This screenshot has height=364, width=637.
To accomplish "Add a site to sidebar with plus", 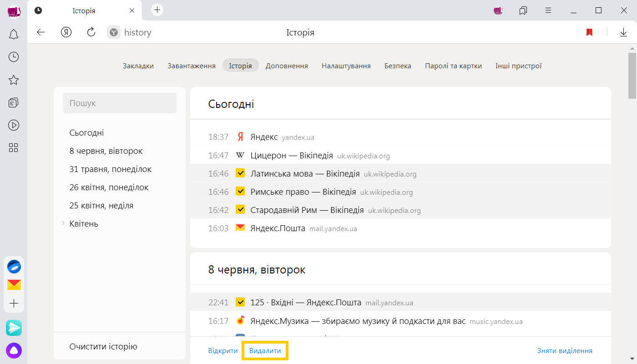I will click(x=14, y=303).
